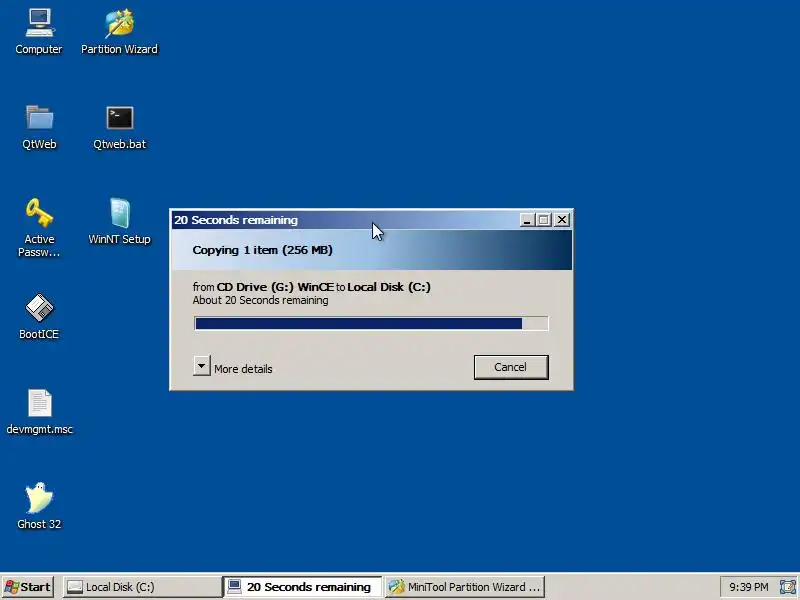Select the 20 Seconds remaining taskbar item
The height and width of the screenshot is (600, 800).
point(302,587)
